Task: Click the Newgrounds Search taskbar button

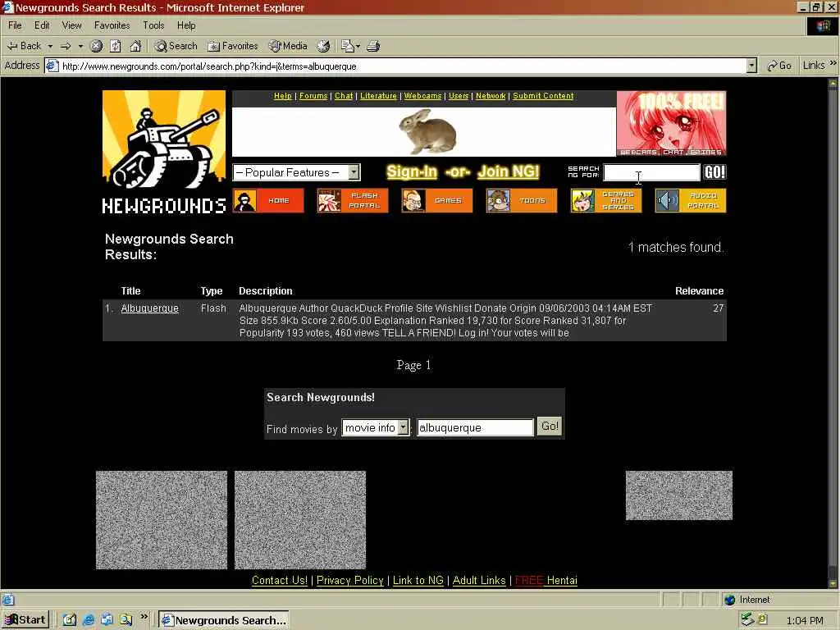Action: coord(224,620)
